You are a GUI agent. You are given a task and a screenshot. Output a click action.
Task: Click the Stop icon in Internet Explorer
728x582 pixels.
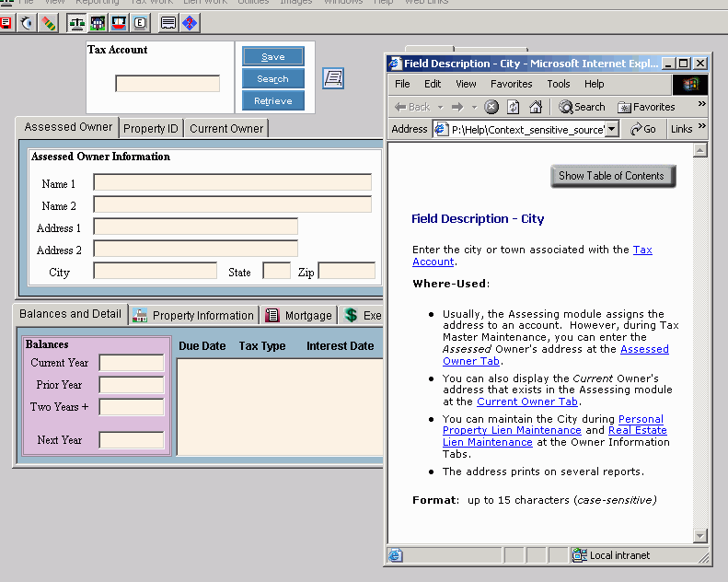[x=491, y=108]
